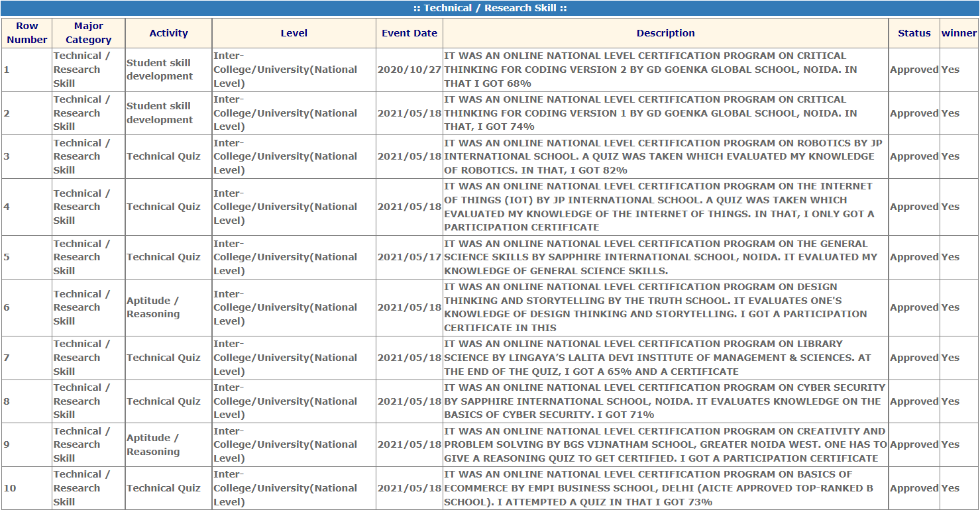The image size is (980, 510).
Task: Select the Event Date column header
Action: [409, 33]
